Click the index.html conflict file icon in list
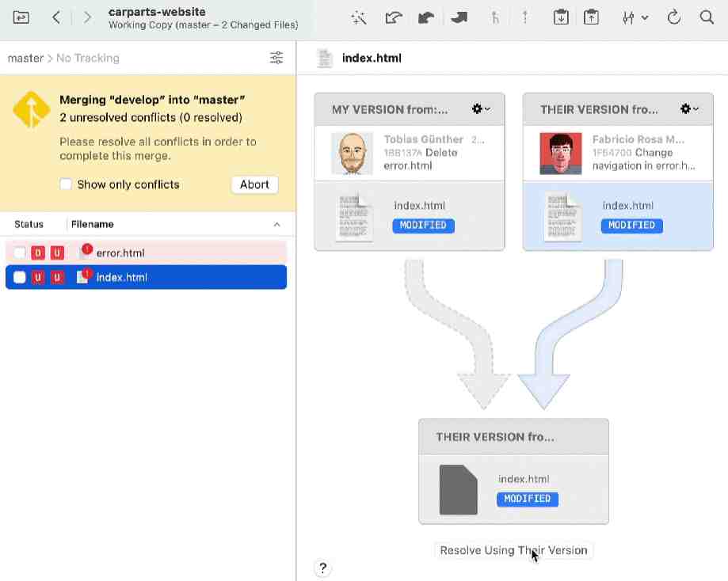728x581 pixels. (85, 276)
